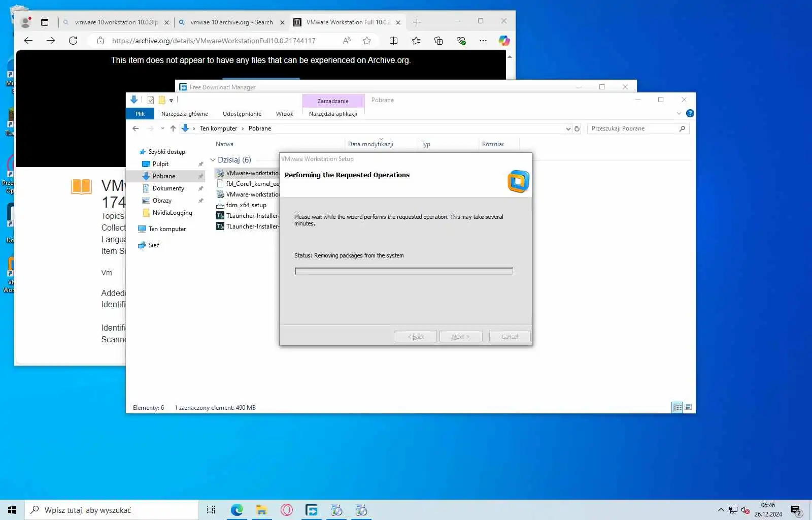
Task: Select Sieć in the navigation pane
Action: 154,245
